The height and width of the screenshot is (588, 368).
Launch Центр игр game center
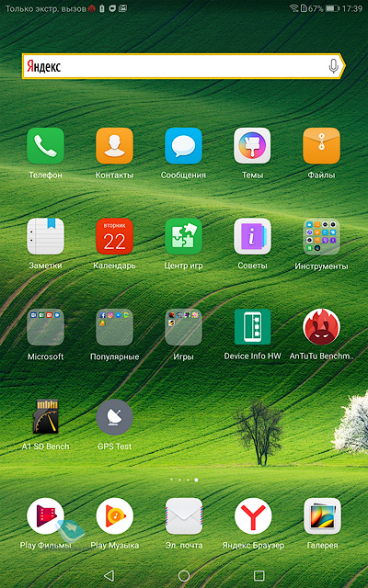tap(184, 237)
